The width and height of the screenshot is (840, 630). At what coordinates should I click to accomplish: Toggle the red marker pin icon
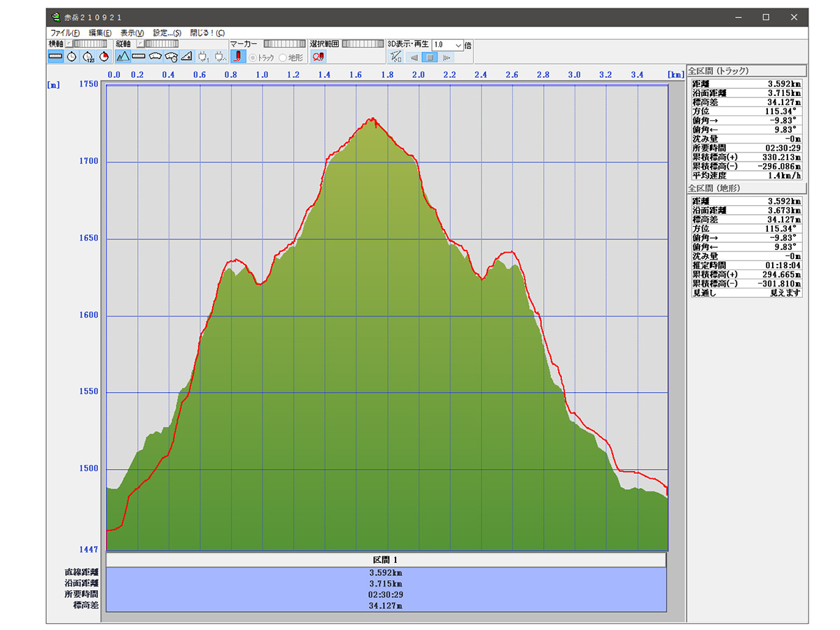click(x=238, y=57)
